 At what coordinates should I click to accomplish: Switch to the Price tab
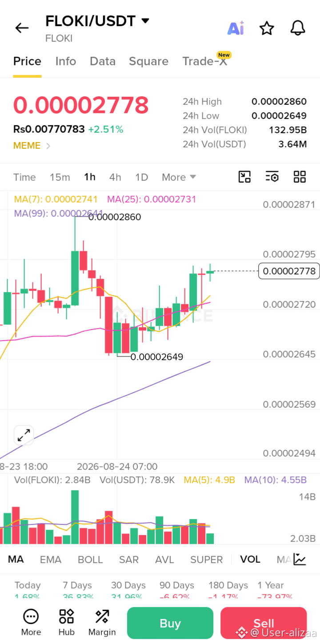(x=27, y=61)
